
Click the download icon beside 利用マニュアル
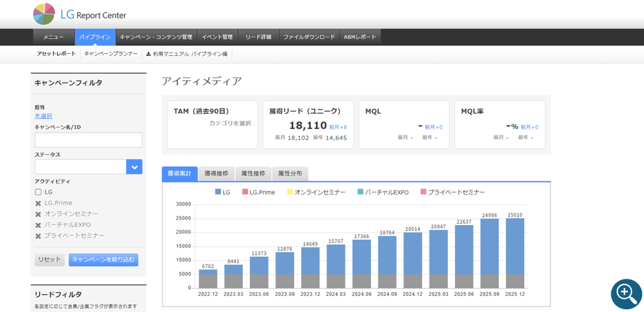(148, 54)
